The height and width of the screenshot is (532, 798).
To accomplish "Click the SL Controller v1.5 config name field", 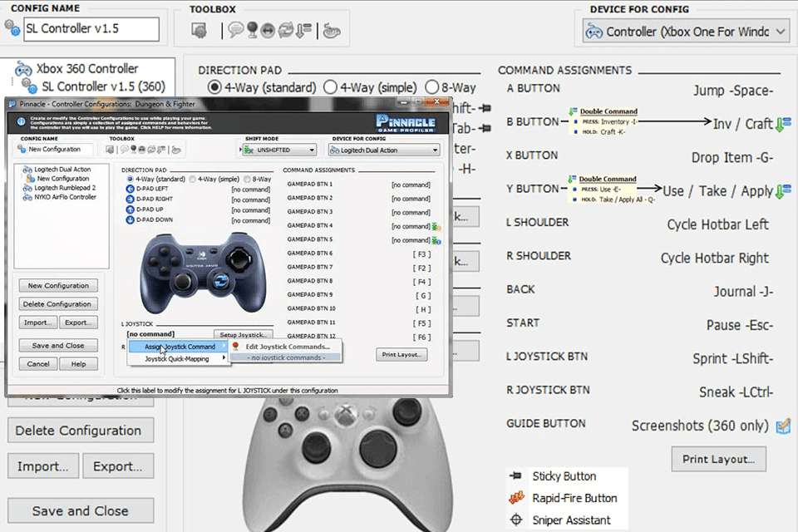I will coord(91,29).
